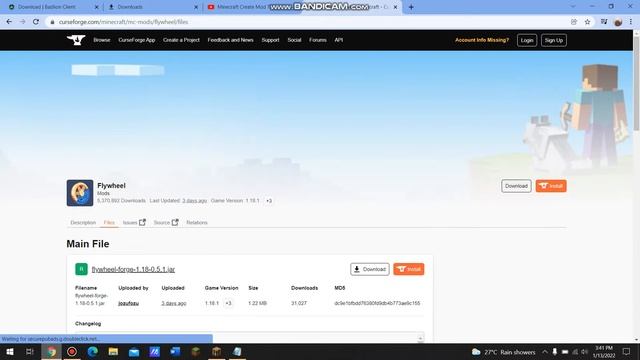The width and height of the screenshot is (640, 360).
Task: Expand the +3 game versions next to header
Action: [269, 201]
